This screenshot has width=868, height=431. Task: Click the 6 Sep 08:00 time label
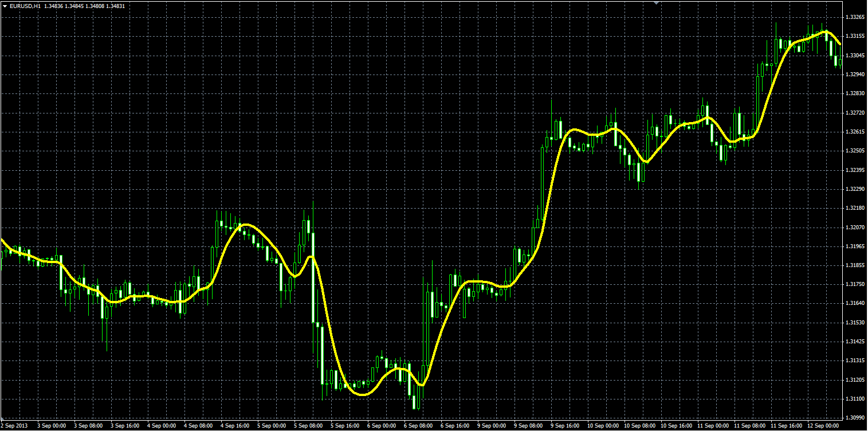[x=418, y=426]
